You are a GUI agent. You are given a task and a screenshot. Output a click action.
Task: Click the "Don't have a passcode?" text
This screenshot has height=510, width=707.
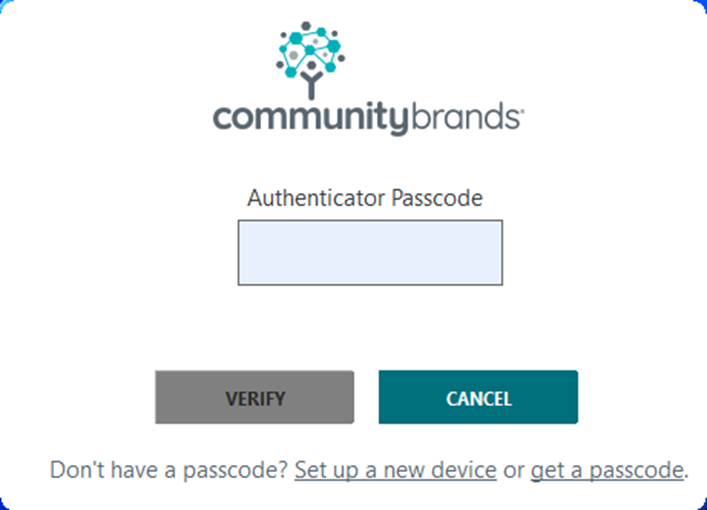169,470
